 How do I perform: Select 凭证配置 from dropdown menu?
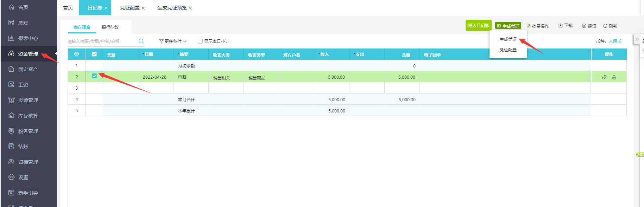(x=508, y=50)
